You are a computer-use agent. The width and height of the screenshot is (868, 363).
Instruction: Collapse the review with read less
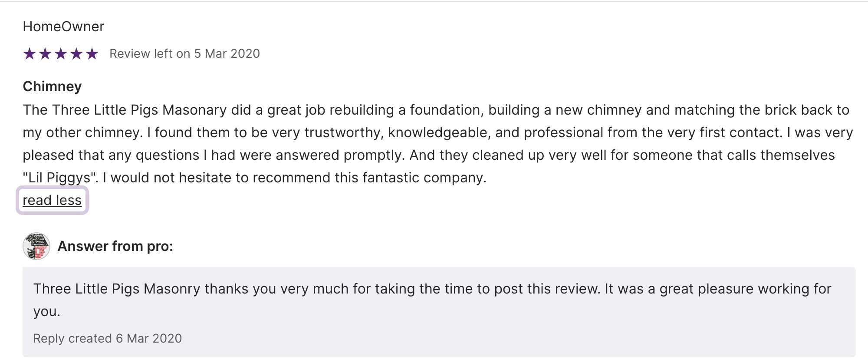pyautogui.click(x=52, y=200)
